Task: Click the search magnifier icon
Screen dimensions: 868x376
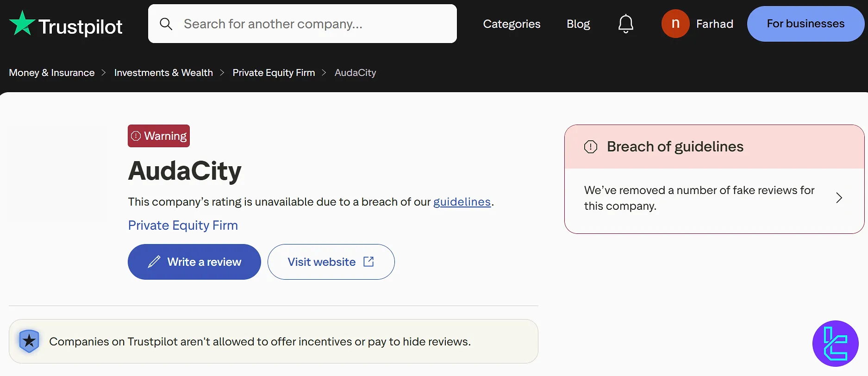Action: [166, 24]
